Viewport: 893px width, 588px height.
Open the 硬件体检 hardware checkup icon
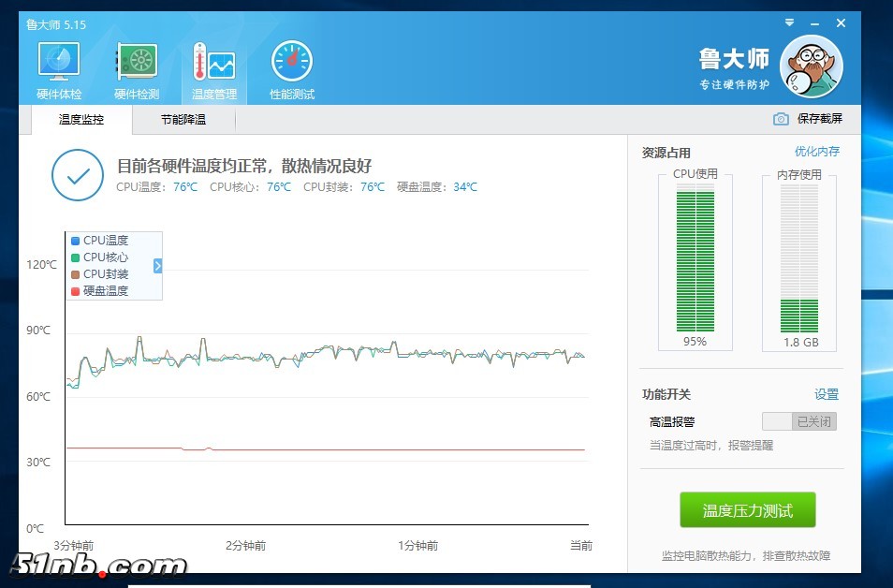point(59,64)
